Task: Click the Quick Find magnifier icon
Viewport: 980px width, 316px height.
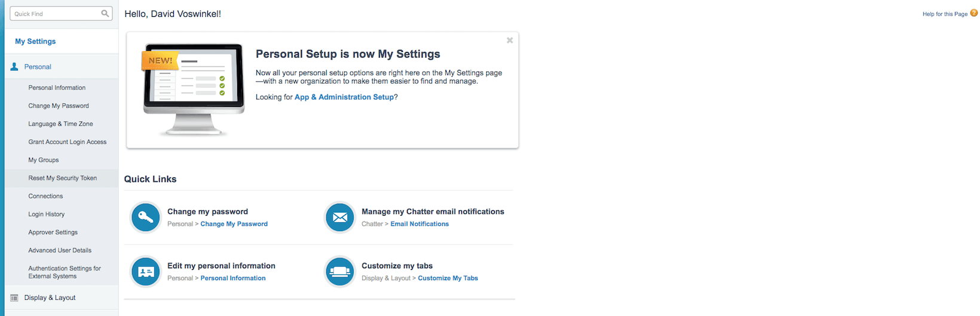Action: coord(105,13)
